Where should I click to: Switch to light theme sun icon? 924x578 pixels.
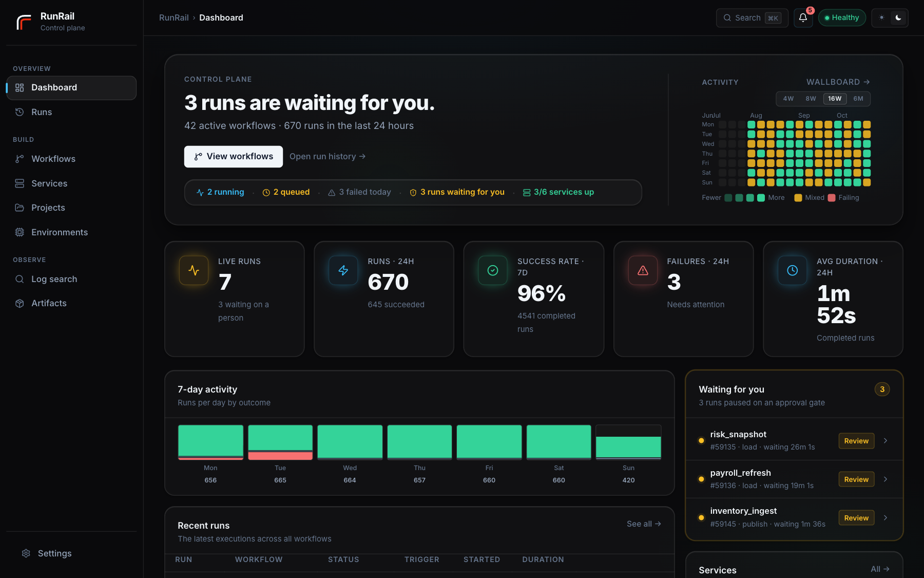(881, 18)
